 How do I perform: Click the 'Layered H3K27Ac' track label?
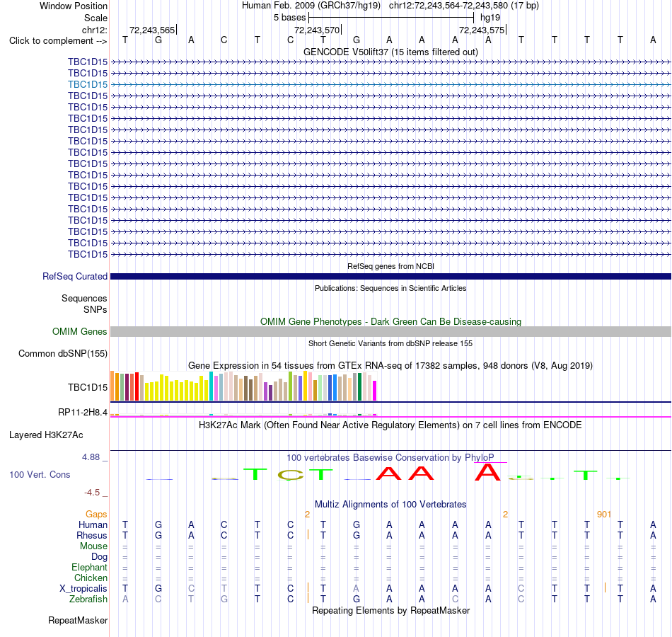point(46,435)
